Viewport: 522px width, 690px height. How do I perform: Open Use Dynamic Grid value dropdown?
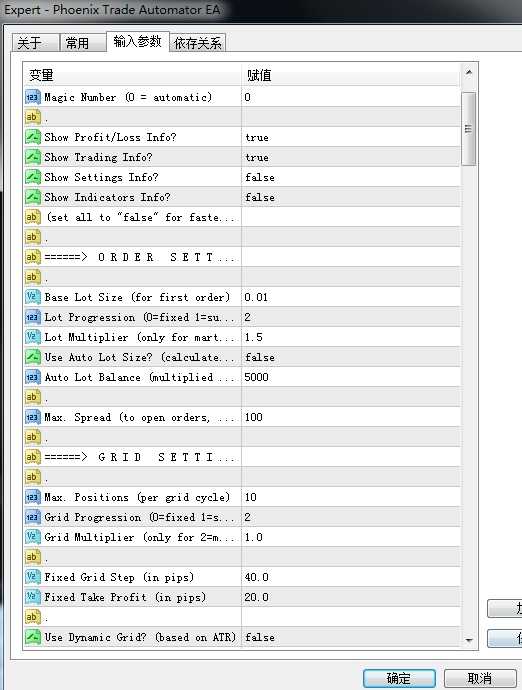(351, 637)
